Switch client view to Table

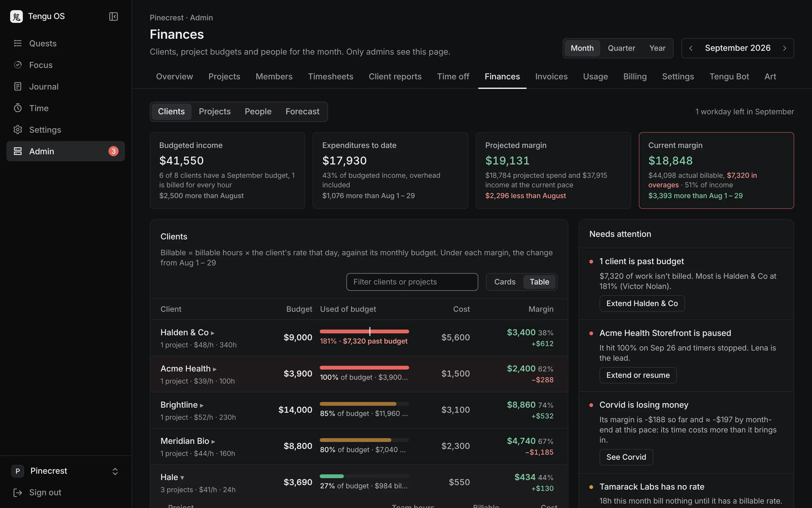click(540, 282)
